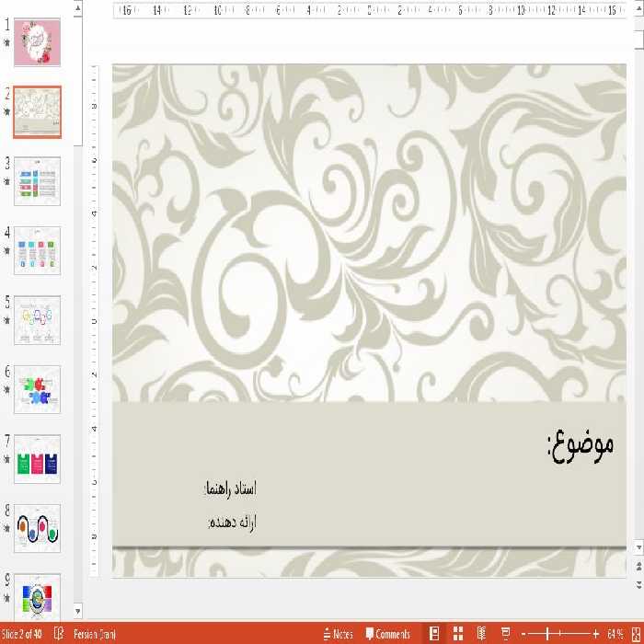
Task: Click the horizontal ruler above slide
Action: pos(369,10)
